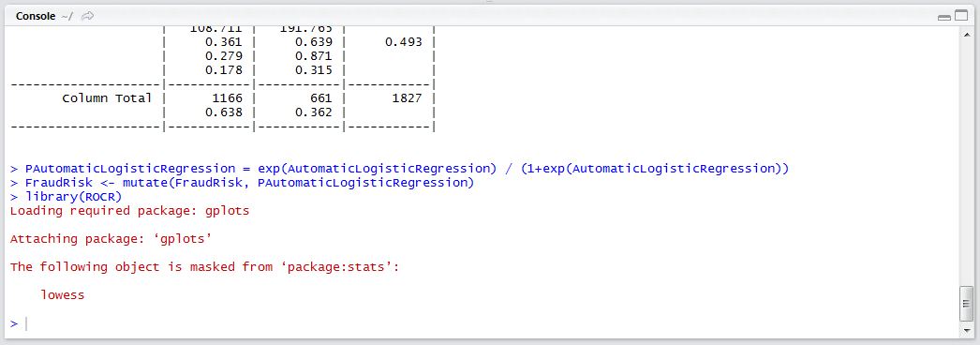
Task: Click the 'Loading required package: gplots' message
Action: coord(129,211)
